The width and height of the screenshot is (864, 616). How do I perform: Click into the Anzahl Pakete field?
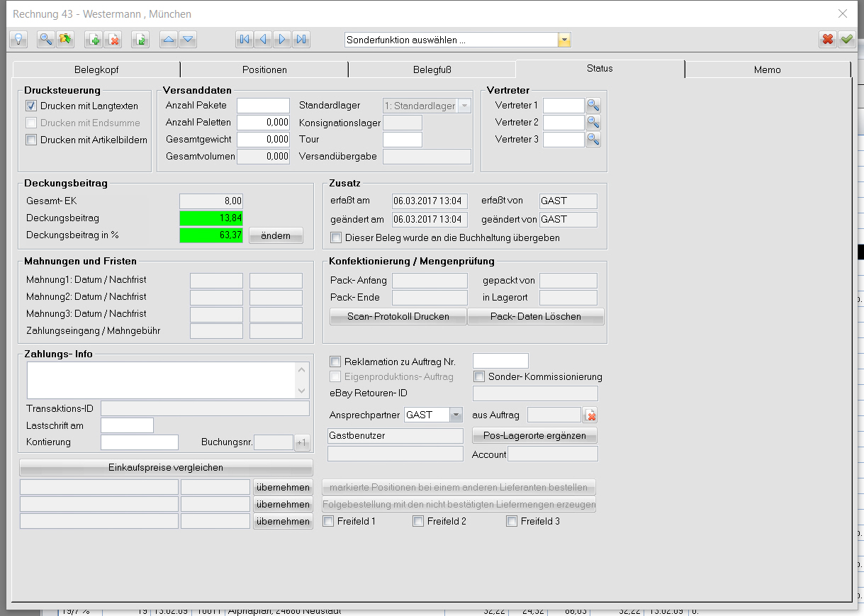[263, 106]
